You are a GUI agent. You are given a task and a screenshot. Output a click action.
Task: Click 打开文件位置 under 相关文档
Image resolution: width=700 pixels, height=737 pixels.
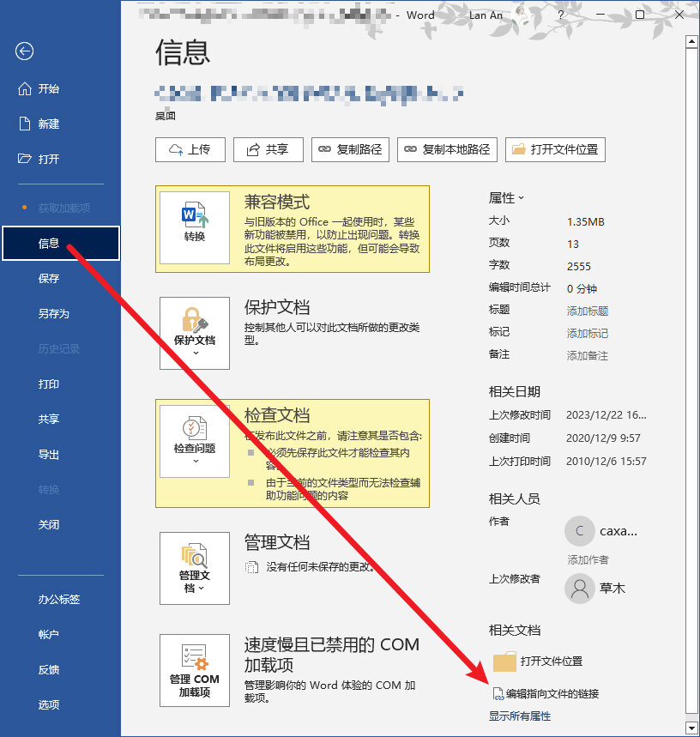[538, 661]
